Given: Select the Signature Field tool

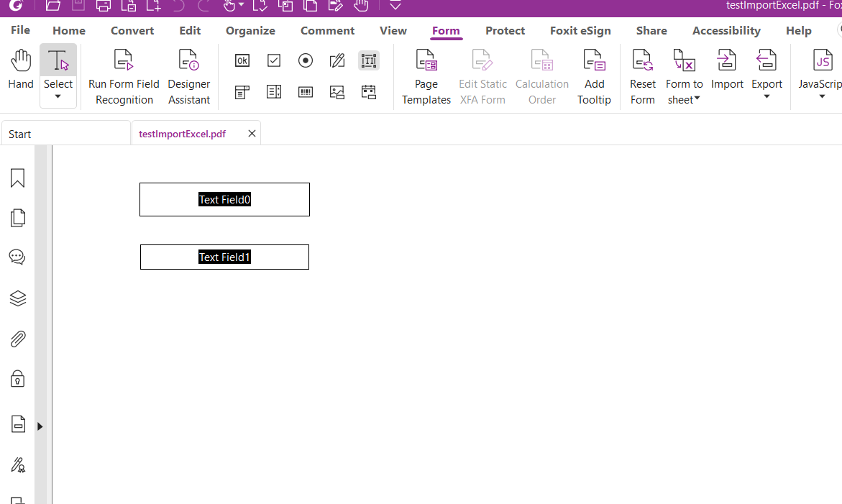Looking at the screenshot, I should 337,60.
